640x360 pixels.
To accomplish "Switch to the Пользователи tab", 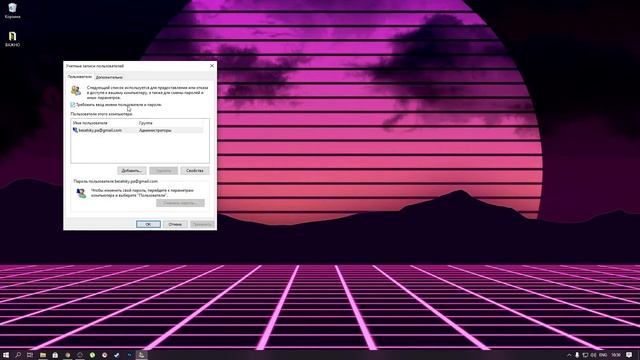I will (80, 77).
